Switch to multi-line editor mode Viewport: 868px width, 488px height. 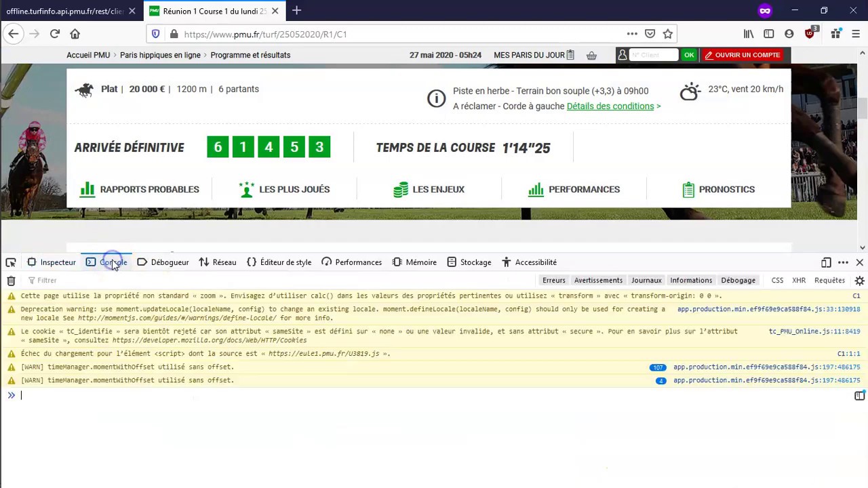click(859, 396)
